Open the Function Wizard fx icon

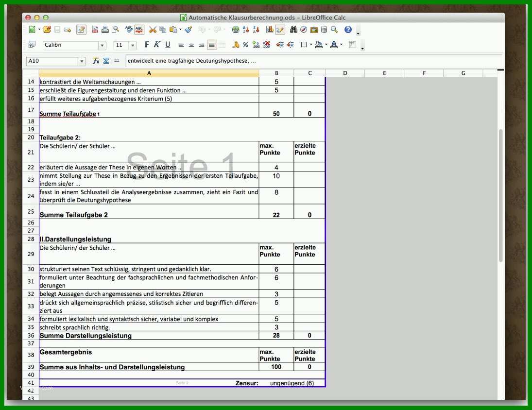pyautogui.click(x=96, y=61)
